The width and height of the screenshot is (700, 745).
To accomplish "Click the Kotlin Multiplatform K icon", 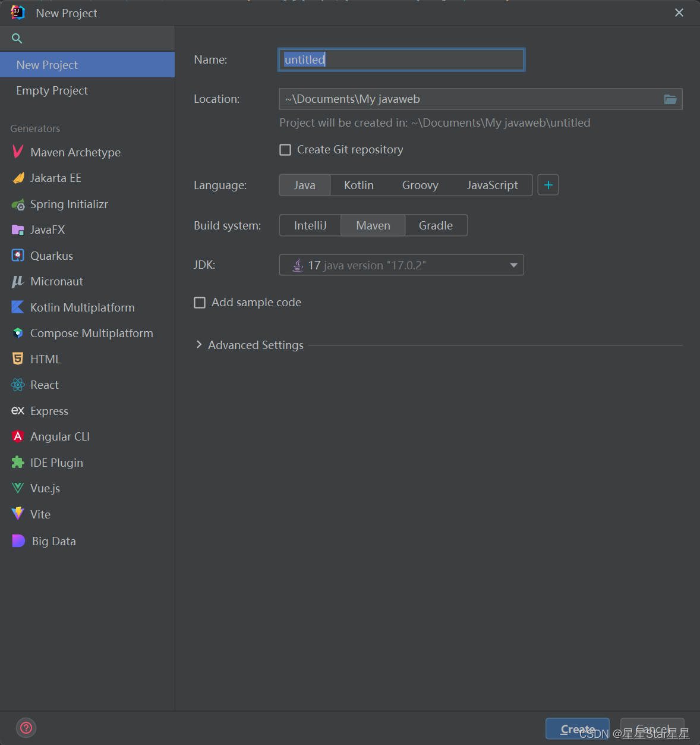I will pos(18,307).
